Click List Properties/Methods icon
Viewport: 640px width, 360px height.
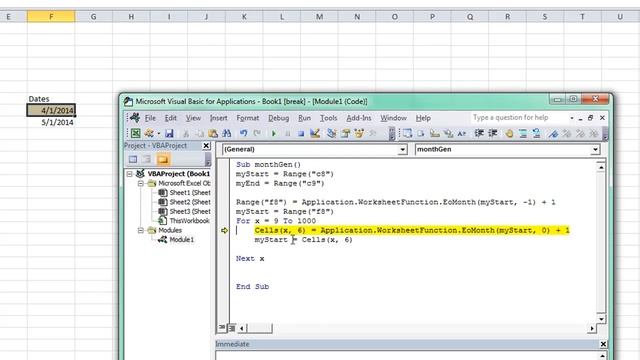[407, 133]
